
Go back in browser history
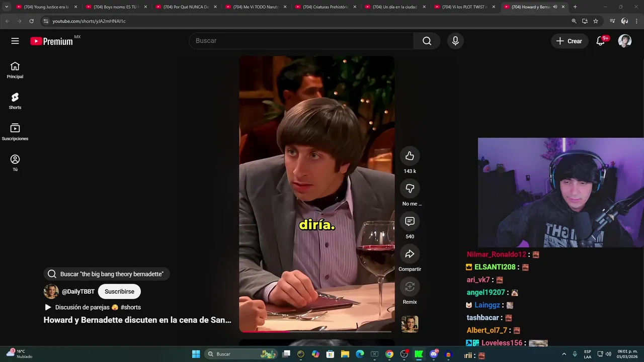point(7,21)
